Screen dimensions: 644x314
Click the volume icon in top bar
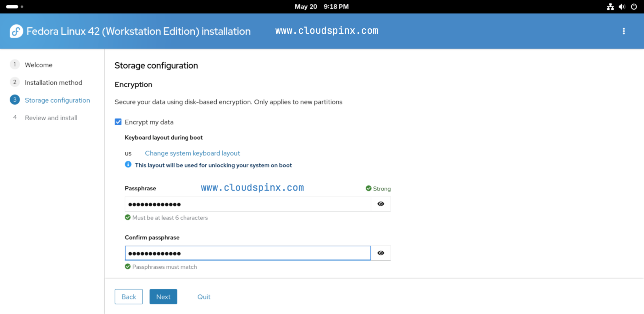pos(623,6)
